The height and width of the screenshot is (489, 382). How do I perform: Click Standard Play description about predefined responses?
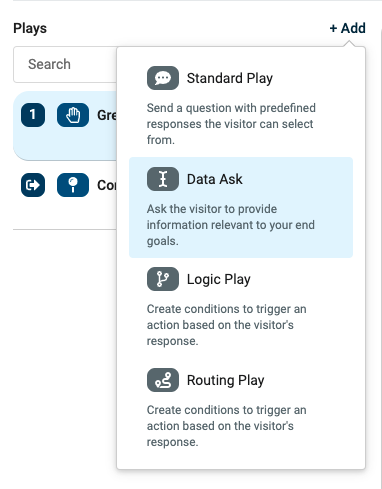(231, 124)
